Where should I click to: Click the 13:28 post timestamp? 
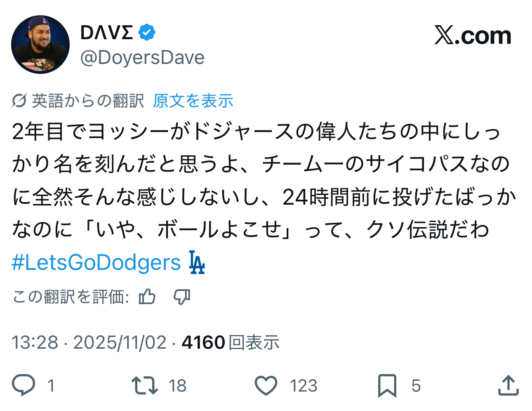(35, 342)
